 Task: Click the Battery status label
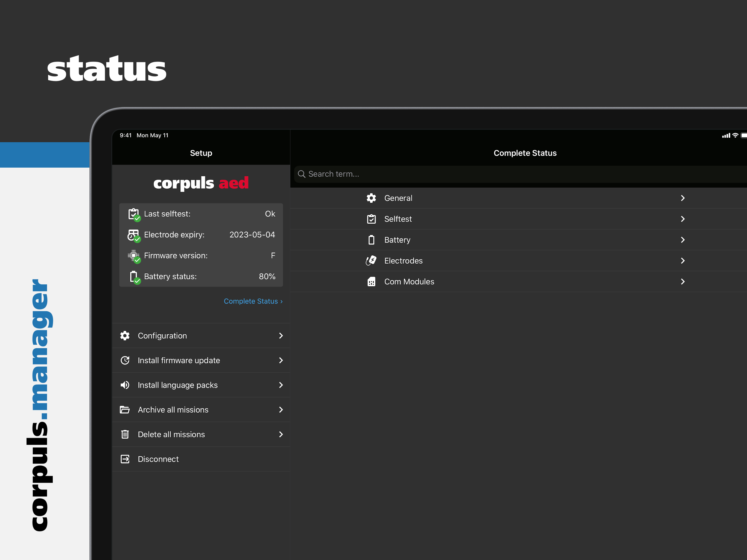170,277
